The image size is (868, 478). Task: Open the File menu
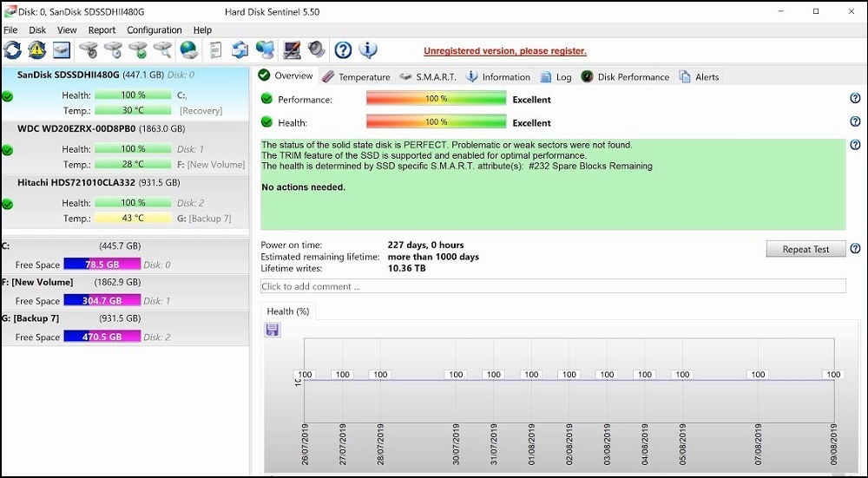(x=10, y=29)
